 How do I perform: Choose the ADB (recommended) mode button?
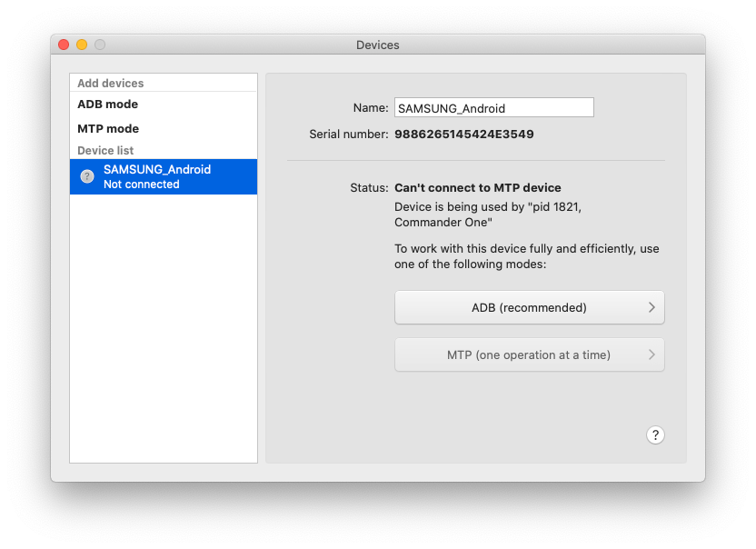[530, 307]
